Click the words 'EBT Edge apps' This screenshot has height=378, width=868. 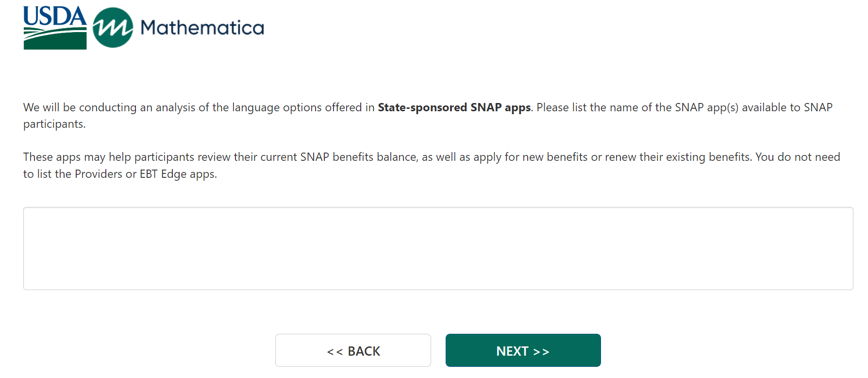(178, 174)
